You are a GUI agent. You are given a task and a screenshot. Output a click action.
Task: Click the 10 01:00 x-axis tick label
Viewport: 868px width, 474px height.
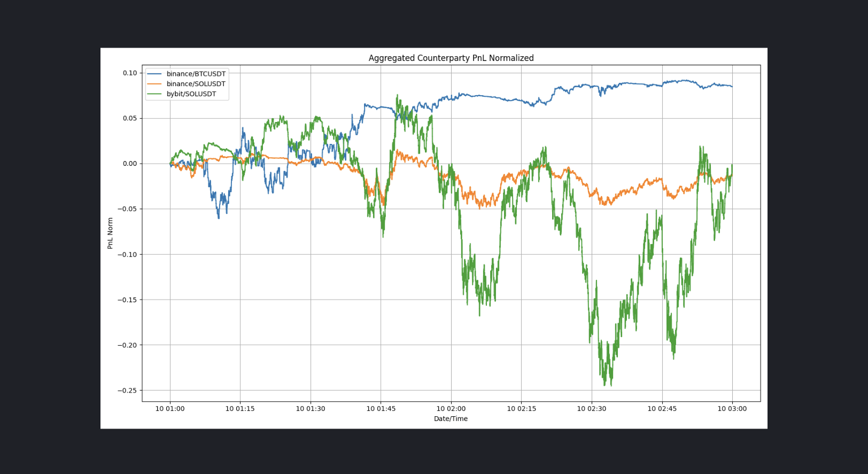tap(170, 409)
